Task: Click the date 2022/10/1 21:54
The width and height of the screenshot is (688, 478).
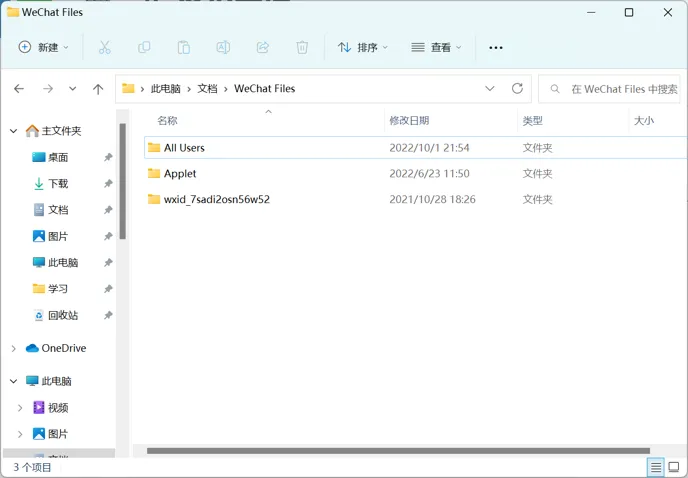Action: [x=429, y=148]
